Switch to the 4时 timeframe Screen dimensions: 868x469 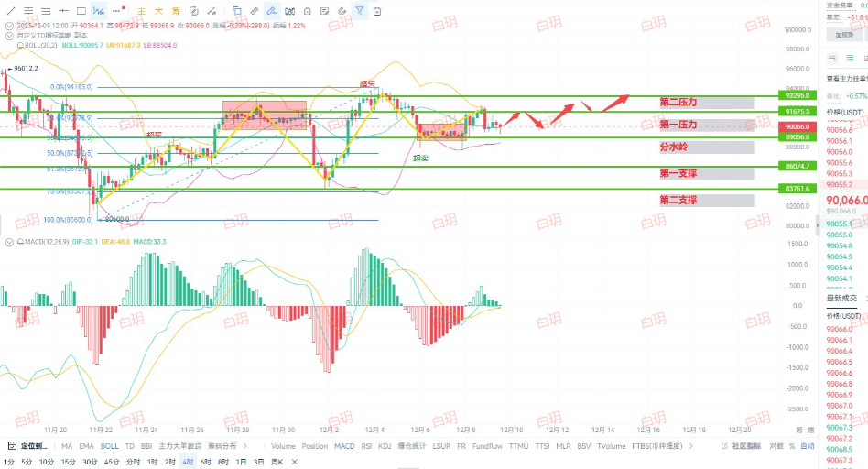click(188, 462)
